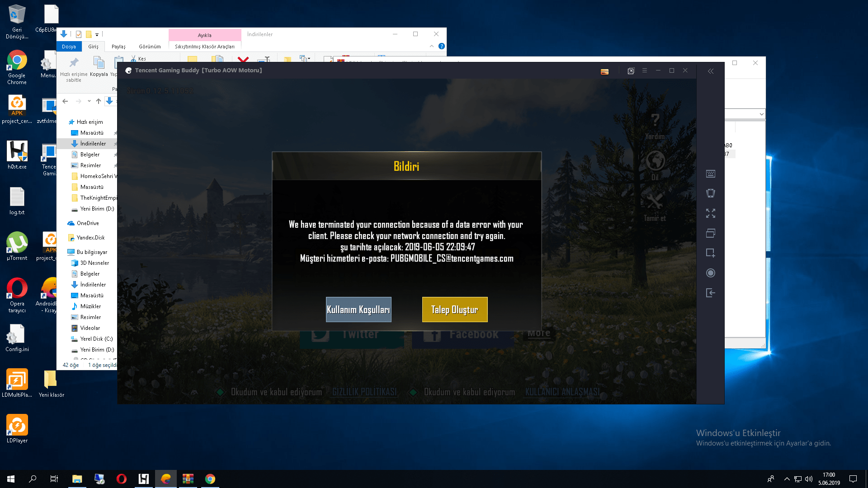Enter fullscreen using the Tencent sidebar arrows icon
Viewport: 868px width, 488px height.
(711, 213)
